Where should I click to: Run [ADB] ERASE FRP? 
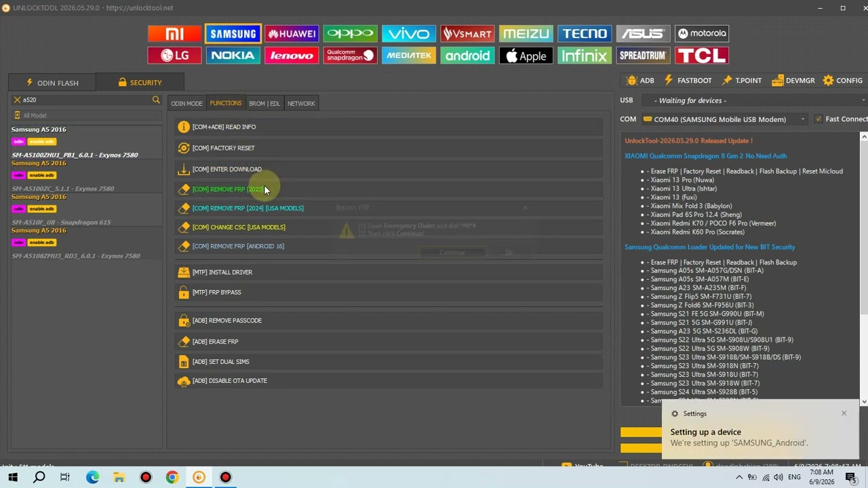pos(389,342)
